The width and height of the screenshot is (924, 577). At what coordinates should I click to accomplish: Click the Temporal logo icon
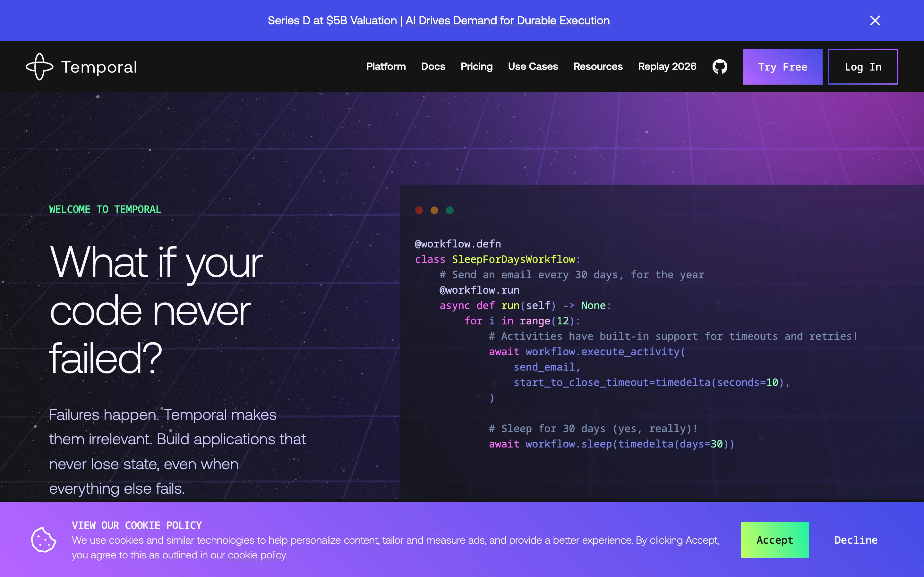pos(39,67)
